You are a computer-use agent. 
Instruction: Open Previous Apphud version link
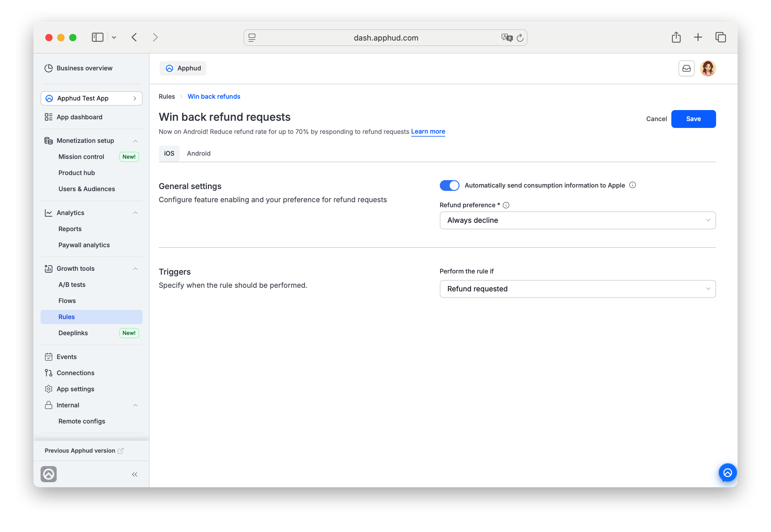(x=84, y=451)
